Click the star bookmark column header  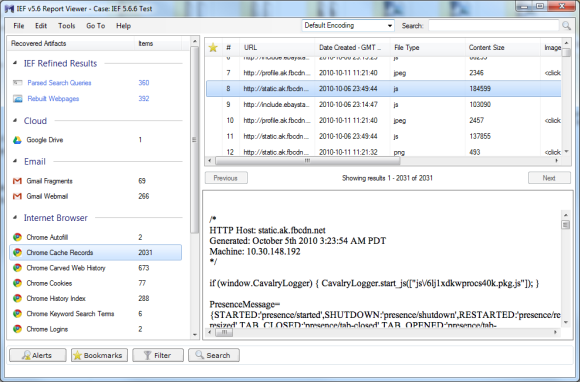pos(213,47)
